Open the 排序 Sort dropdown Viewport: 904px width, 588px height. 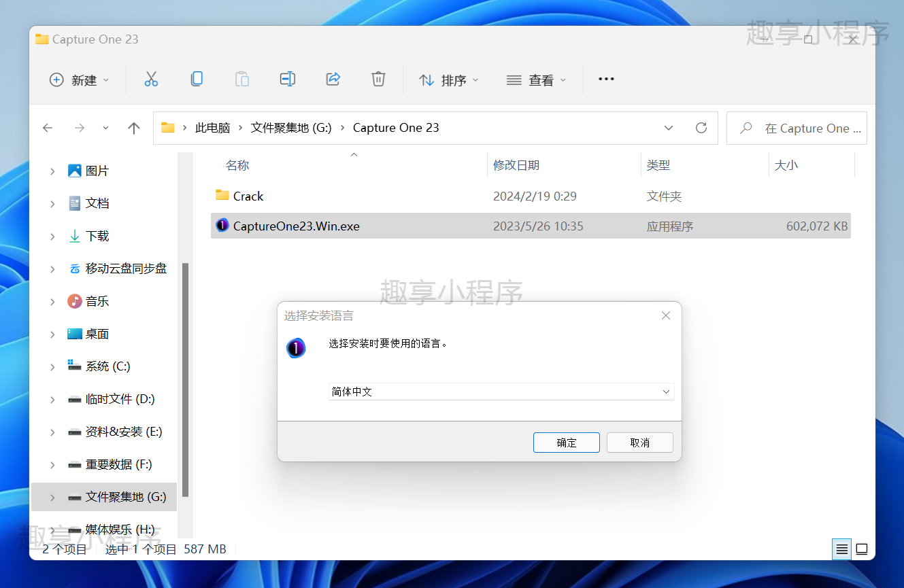(448, 80)
